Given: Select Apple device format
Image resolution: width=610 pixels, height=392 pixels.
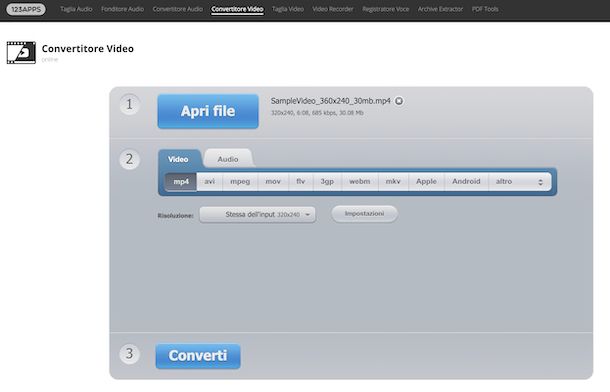Looking at the screenshot, I should [426, 182].
